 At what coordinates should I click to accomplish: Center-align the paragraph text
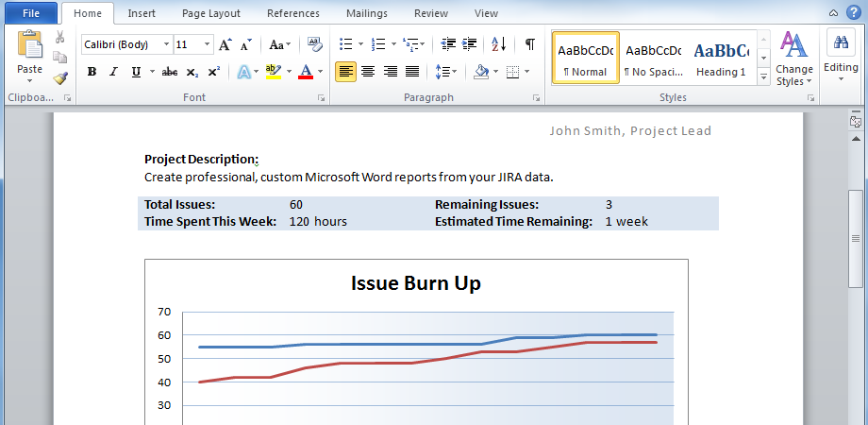368,72
